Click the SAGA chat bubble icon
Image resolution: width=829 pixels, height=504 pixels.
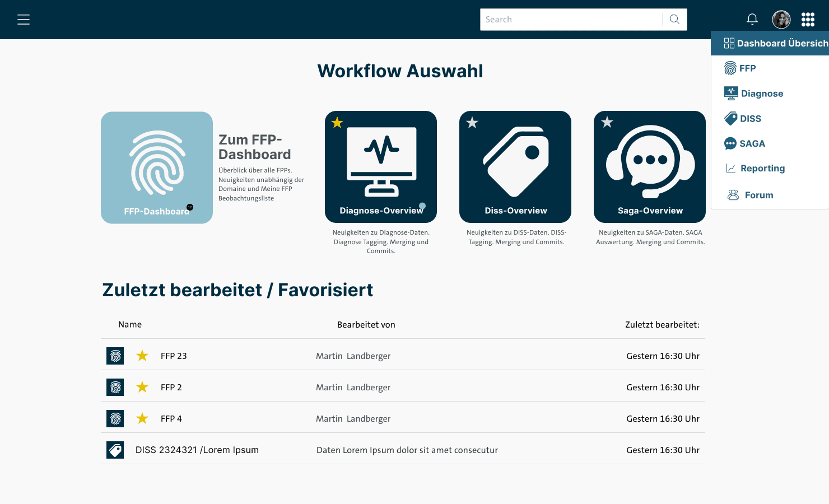[730, 143]
